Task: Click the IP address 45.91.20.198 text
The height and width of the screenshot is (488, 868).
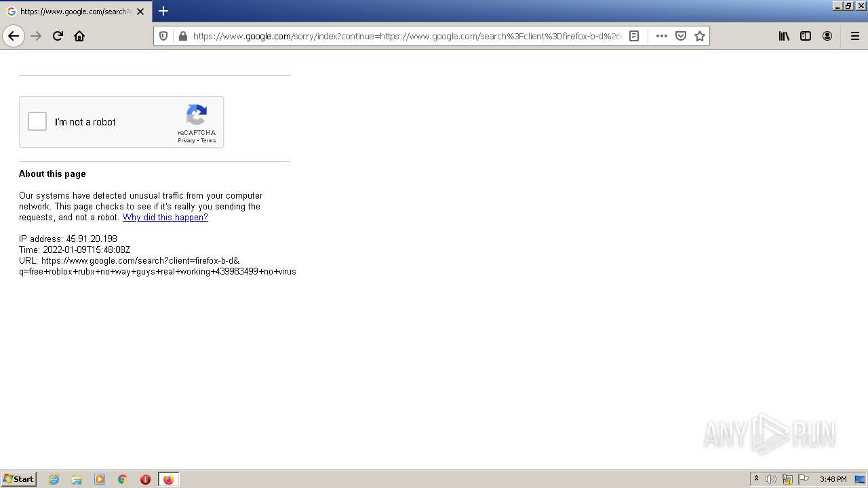Action: (68, 239)
